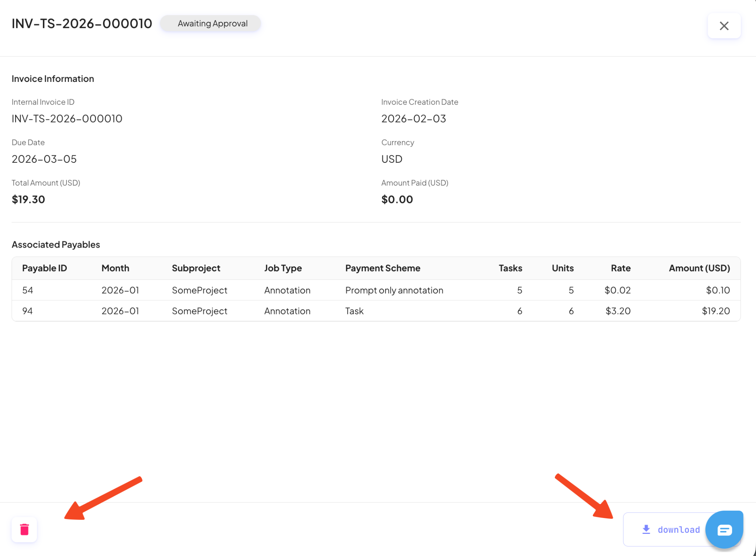Viewport: 756px width, 556px height.
Task: Click the $3.20 rate cell
Action: (x=618, y=311)
